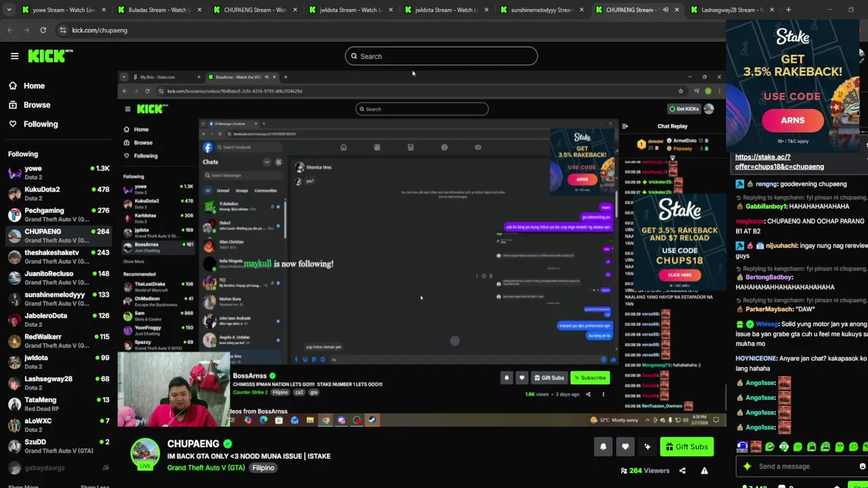This screenshot has height=488, width=868.
Task: Click the moustached man emote in chat bar
Action: 756,447
